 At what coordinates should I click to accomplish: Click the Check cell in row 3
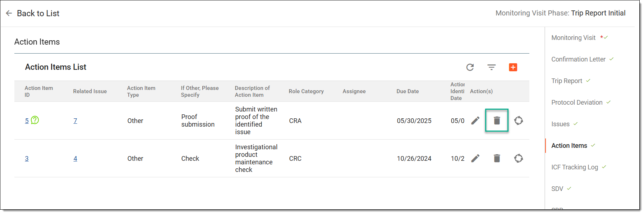pos(190,159)
